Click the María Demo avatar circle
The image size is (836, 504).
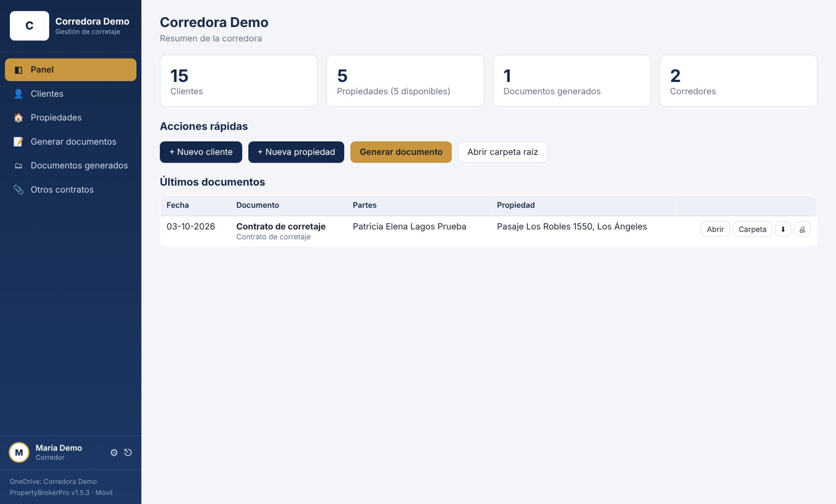tap(19, 453)
